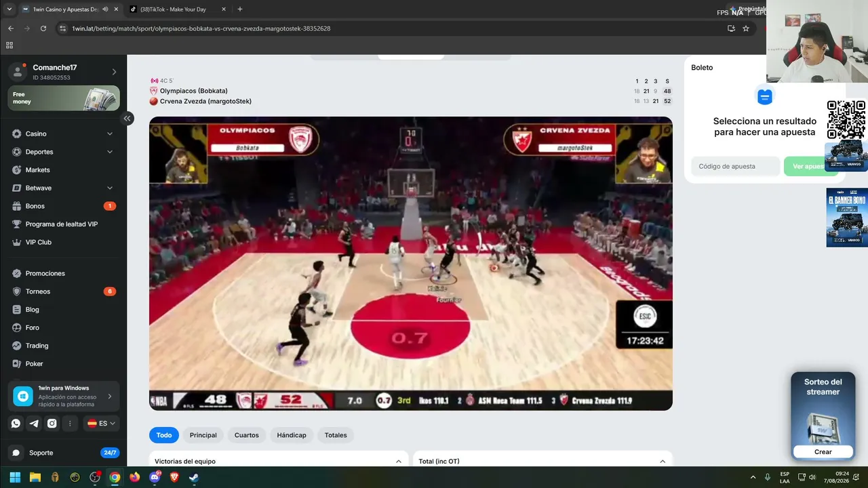Open the 1win para Windows arrow
The height and width of the screenshot is (488, 868).
tap(110, 396)
